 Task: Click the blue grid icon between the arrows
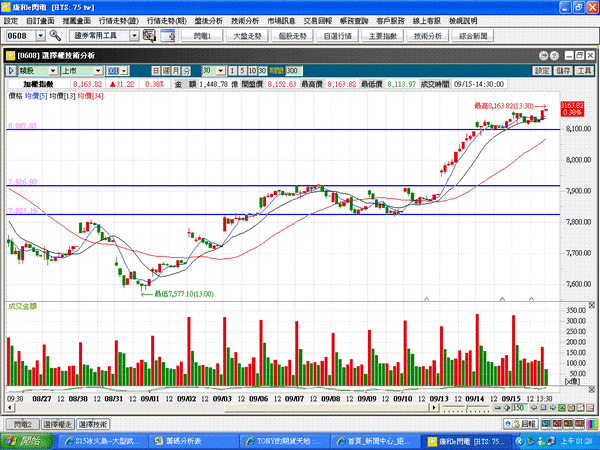click(543, 408)
